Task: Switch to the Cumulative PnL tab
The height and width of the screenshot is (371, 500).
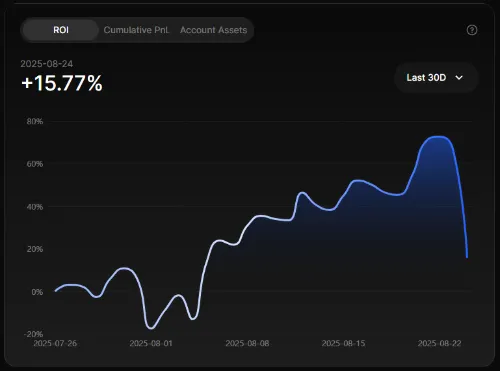Action: click(136, 30)
